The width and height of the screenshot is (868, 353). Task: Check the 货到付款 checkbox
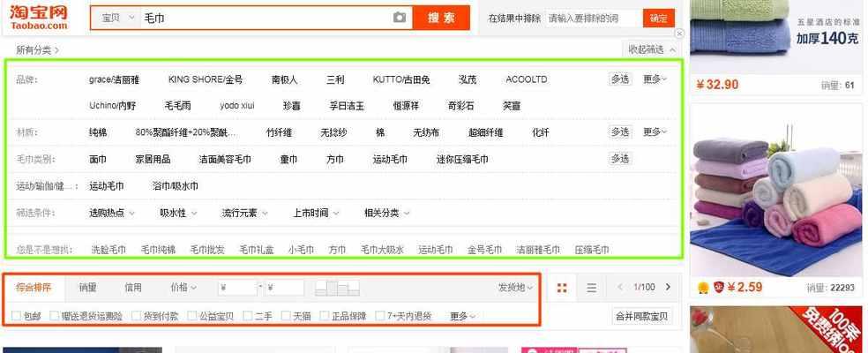[136, 316]
